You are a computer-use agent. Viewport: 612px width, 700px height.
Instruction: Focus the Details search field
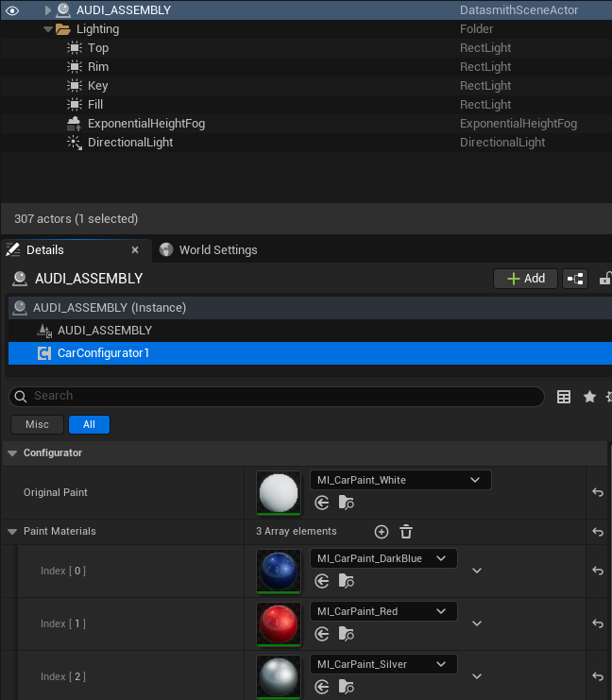point(277,396)
